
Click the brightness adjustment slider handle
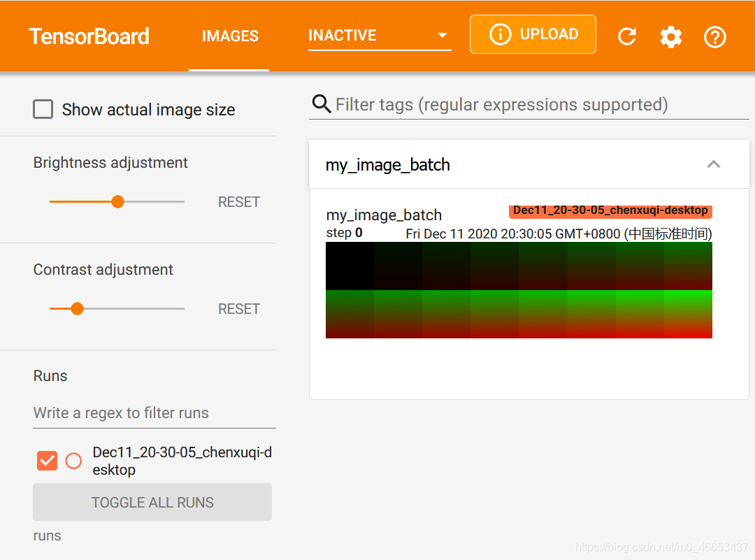[117, 202]
